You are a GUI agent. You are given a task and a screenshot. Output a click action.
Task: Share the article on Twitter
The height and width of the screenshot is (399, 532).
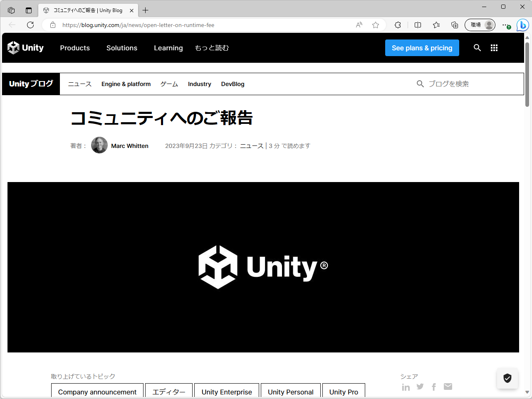pyautogui.click(x=420, y=387)
